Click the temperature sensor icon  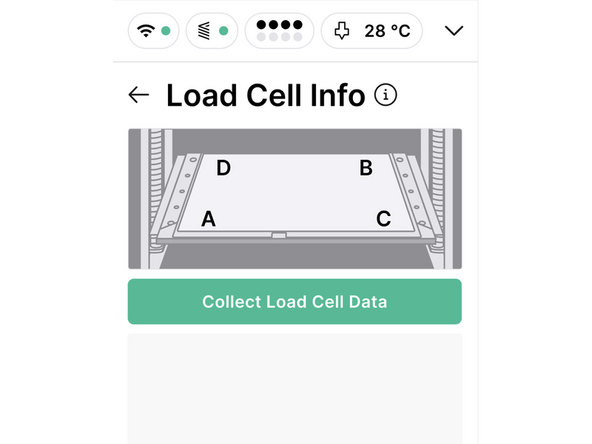coord(342,31)
